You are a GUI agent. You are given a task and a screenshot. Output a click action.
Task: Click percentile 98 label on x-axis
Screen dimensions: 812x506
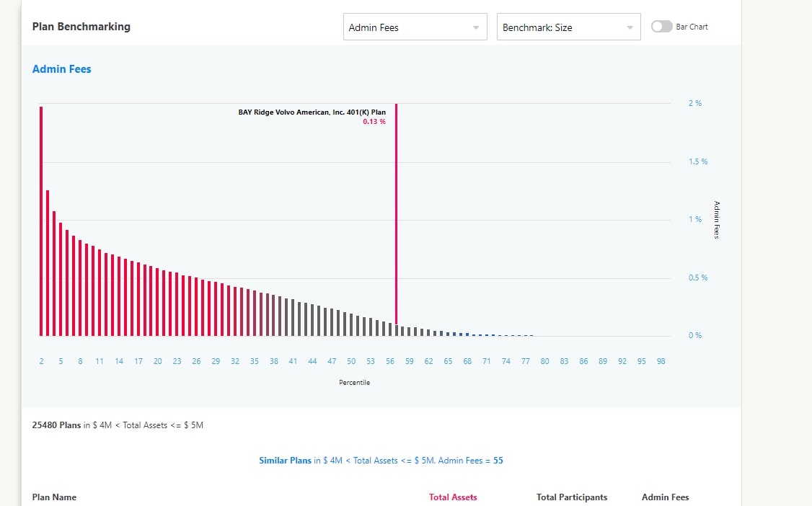click(661, 361)
